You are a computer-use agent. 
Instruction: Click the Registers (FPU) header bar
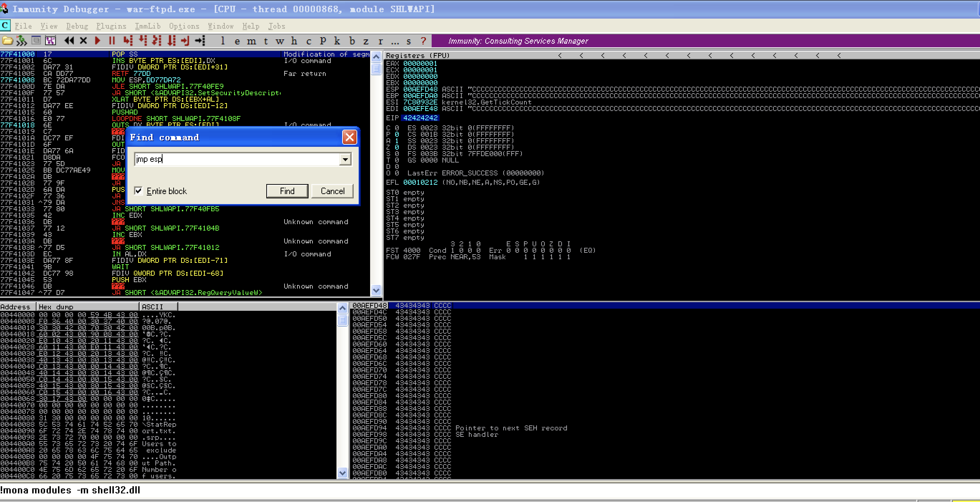click(x=682, y=55)
